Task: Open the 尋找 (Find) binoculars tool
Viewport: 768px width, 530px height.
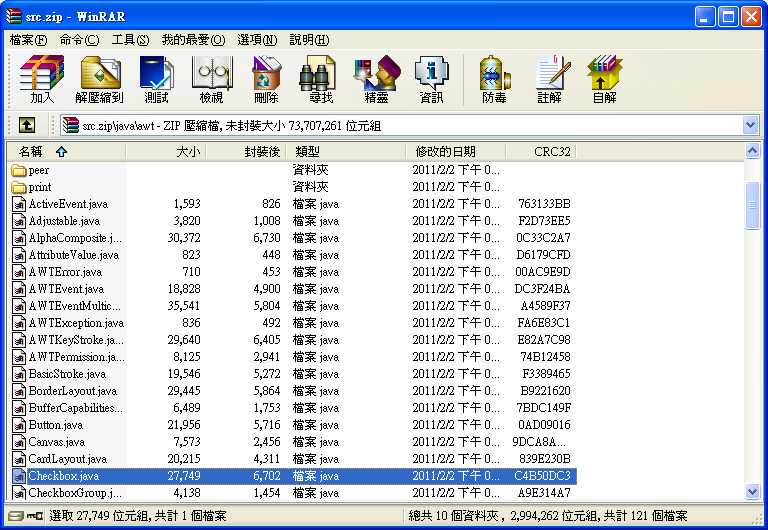Action: tap(321, 79)
